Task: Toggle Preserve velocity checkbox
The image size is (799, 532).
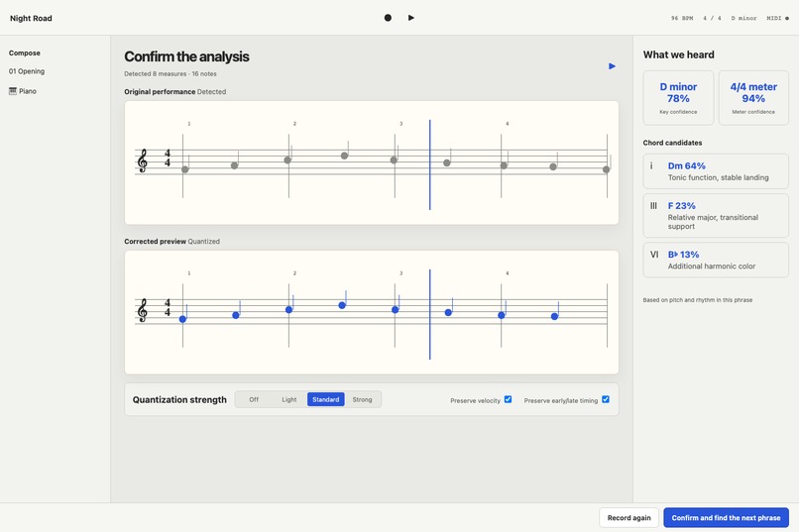Action: [508, 399]
